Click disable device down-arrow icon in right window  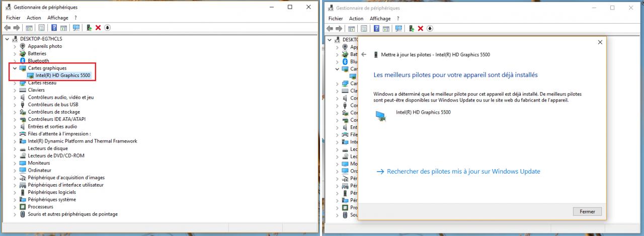430,28
